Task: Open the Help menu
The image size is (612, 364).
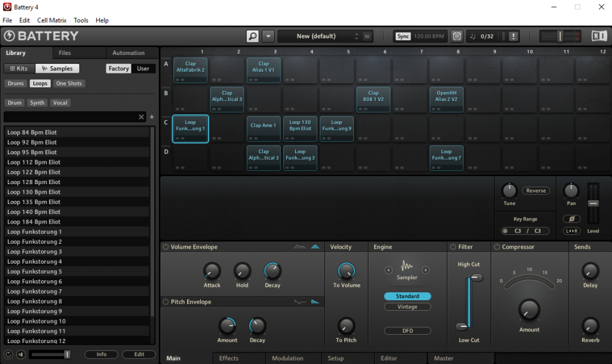Action: pyautogui.click(x=102, y=20)
